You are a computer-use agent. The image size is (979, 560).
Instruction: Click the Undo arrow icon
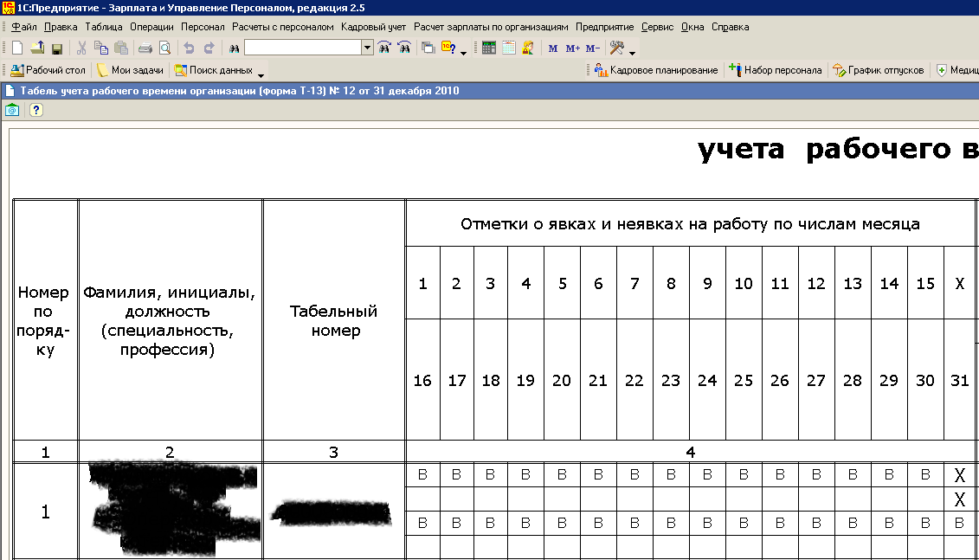point(189,48)
